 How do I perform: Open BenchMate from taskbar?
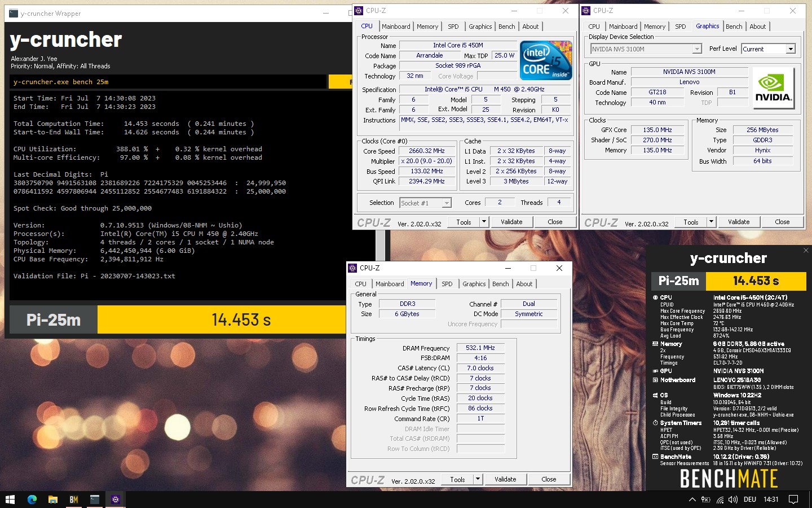click(73, 500)
